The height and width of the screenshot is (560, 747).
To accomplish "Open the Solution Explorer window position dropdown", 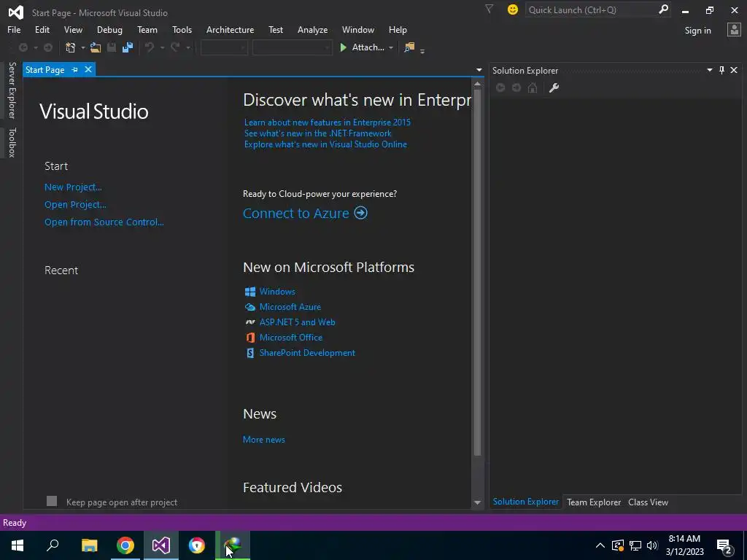I will tap(709, 70).
